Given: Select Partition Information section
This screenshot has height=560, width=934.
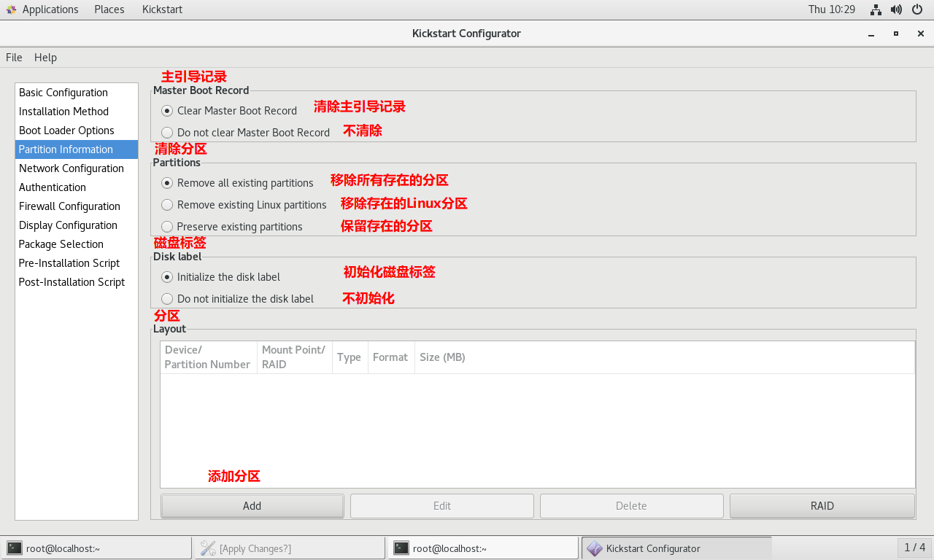Looking at the screenshot, I should [77, 149].
